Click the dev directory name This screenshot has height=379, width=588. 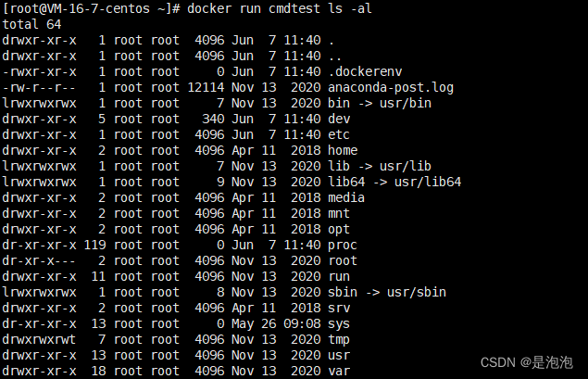tap(339, 119)
